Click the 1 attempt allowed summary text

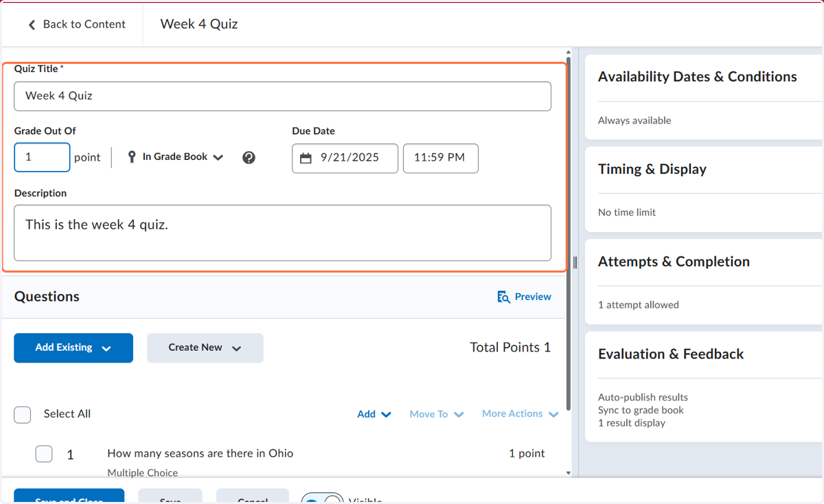(639, 305)
